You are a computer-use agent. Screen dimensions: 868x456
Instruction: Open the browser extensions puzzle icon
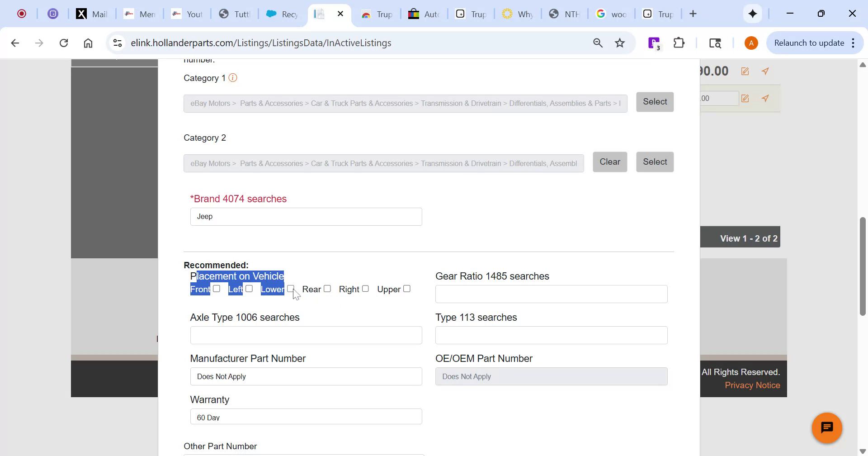(679, 43)
